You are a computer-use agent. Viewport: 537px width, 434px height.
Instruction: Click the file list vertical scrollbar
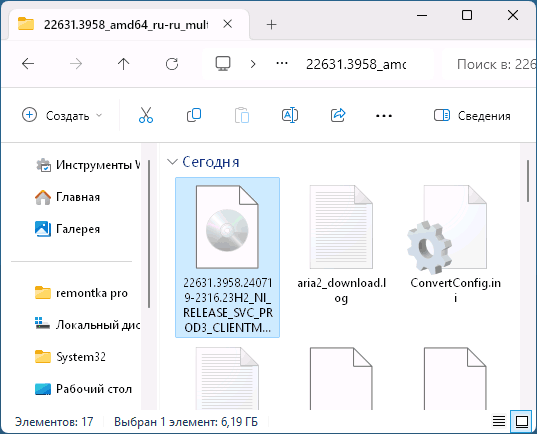(x=528, y=181)
